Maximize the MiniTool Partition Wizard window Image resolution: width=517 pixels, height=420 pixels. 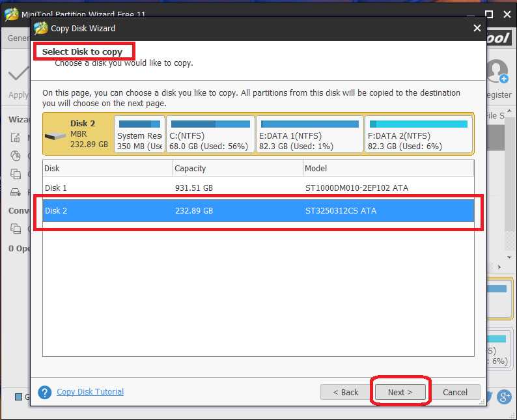click(x=489, y=14)
